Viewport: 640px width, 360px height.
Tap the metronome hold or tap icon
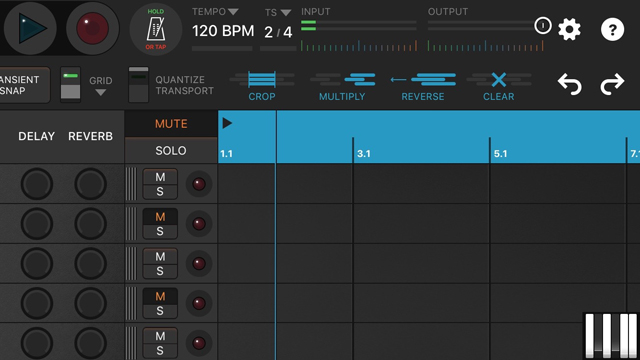(156, 29)
